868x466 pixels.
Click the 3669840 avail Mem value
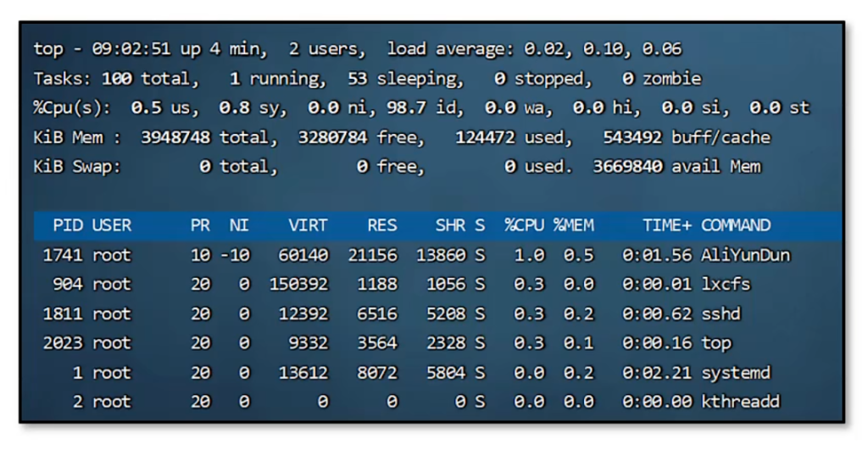(x=627, y=167)
